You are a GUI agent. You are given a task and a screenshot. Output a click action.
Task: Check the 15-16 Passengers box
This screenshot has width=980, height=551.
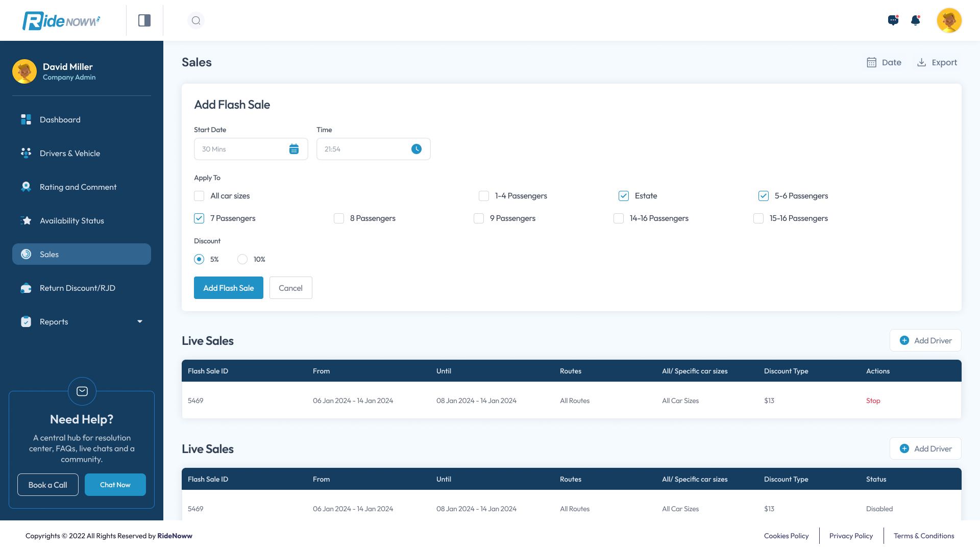pos(758,218)
